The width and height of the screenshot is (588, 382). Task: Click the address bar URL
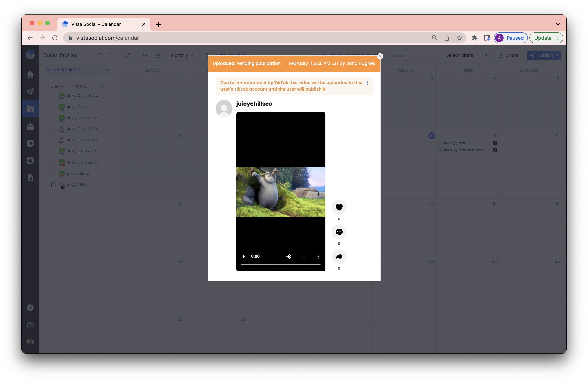coord(107,38)
